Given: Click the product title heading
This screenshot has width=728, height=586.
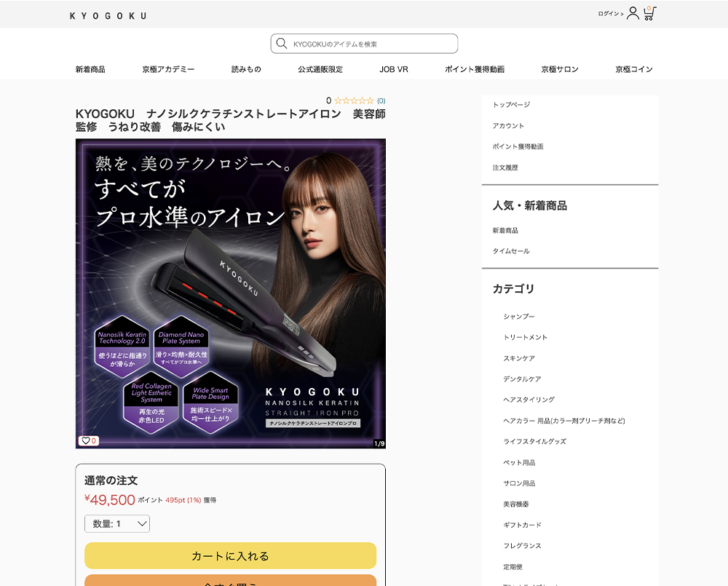Looking at the screenshot, I should click(230, 120).
